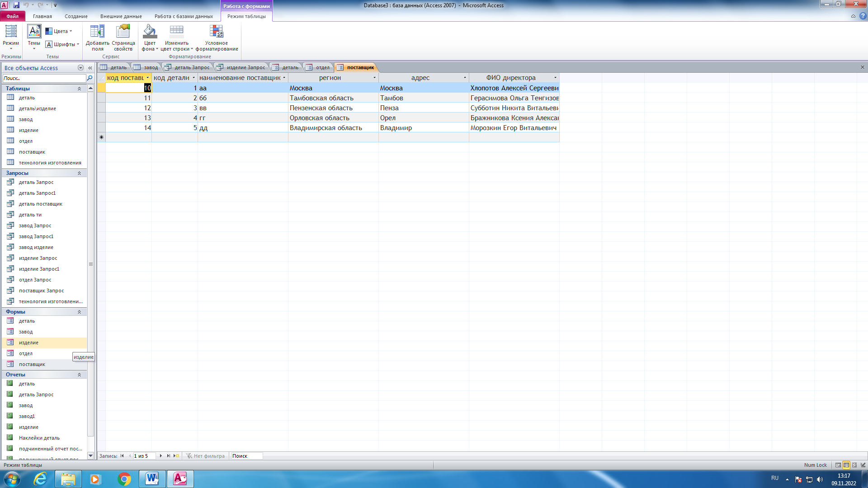Open Access Help question mark icon

[863, 16]
